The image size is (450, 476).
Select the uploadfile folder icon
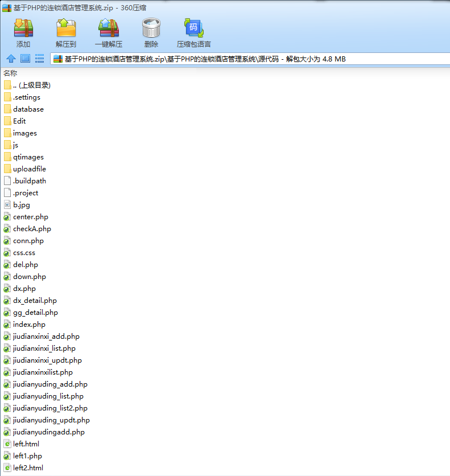pos(7,169)
